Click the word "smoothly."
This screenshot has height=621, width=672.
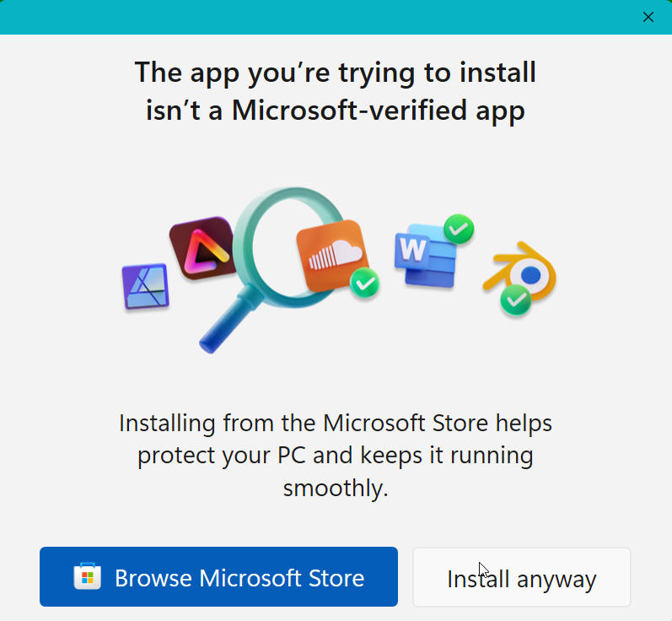[x=336, y=488]
